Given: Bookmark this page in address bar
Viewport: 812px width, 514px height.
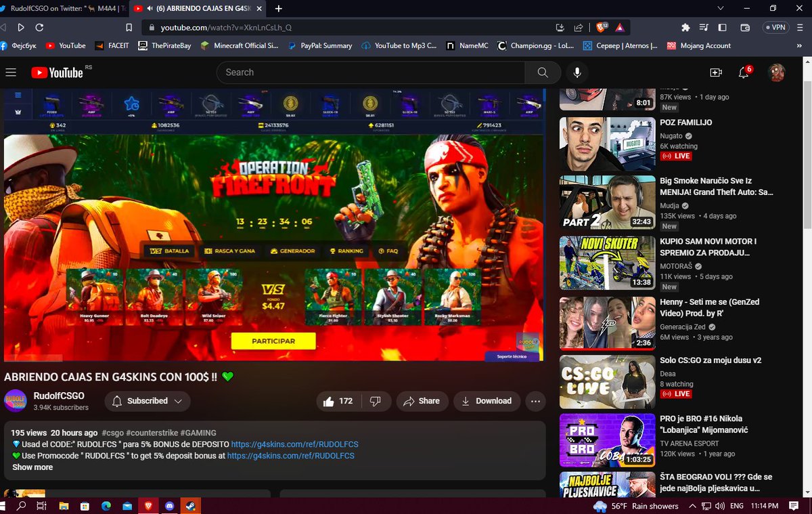Looking at the screenshot, I should pyautogui.click(x=129, y=28).
